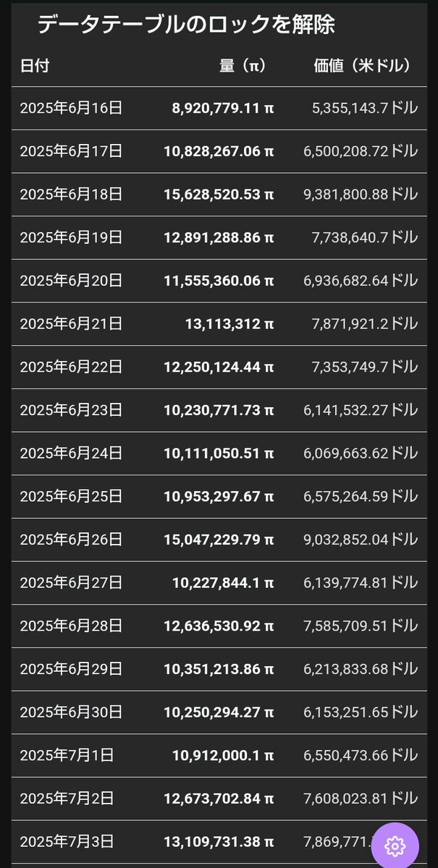This screenshot has width=438, height=868.
Task: Click the 量（π） column header
Action: pos(243,66)
